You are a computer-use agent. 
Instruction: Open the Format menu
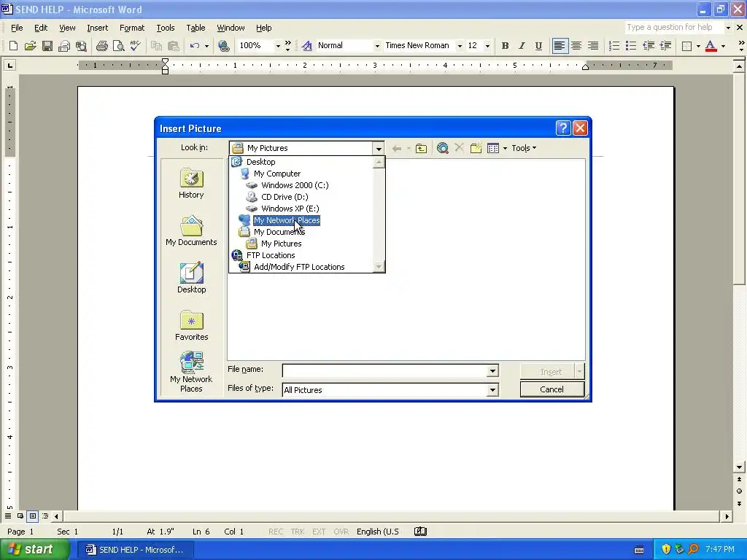(x=132, y=28)
